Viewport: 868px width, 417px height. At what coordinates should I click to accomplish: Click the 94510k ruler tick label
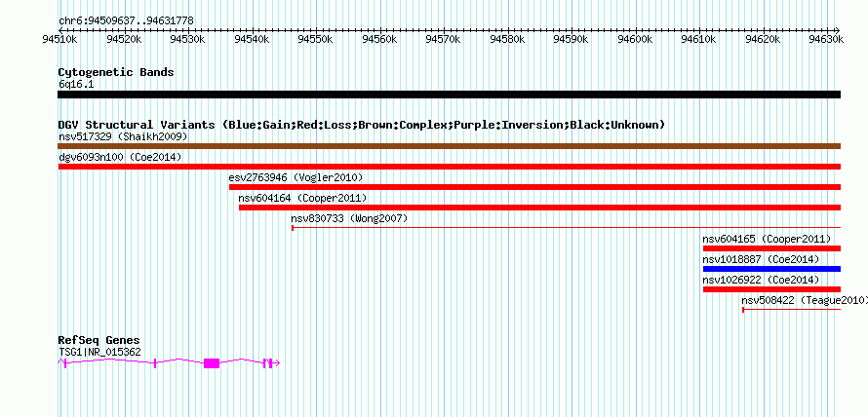coord(59,39)
